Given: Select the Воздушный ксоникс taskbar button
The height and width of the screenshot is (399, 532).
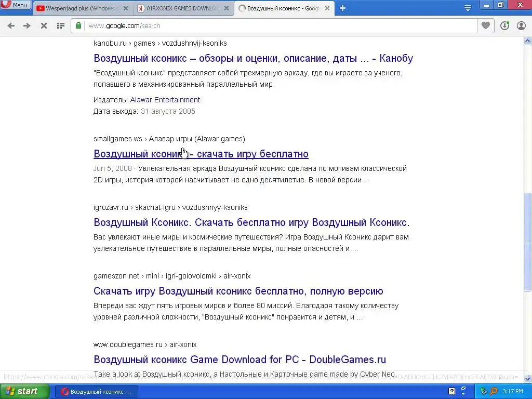Looking at the screenshot, I should point(96,392).
